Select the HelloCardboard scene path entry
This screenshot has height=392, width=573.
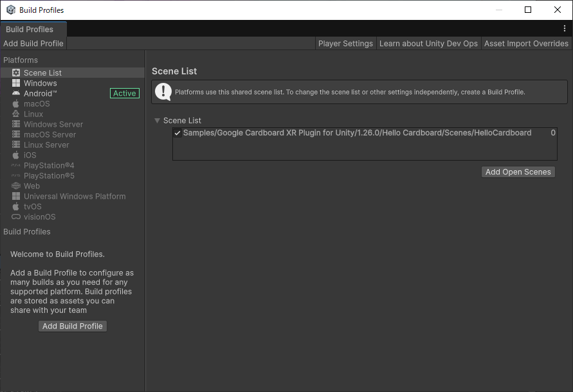357,133
